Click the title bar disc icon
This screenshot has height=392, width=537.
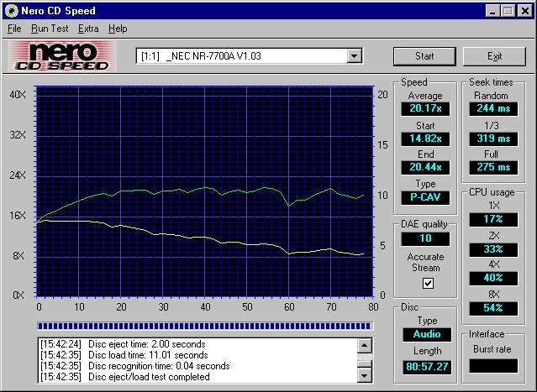click(11, 11)
